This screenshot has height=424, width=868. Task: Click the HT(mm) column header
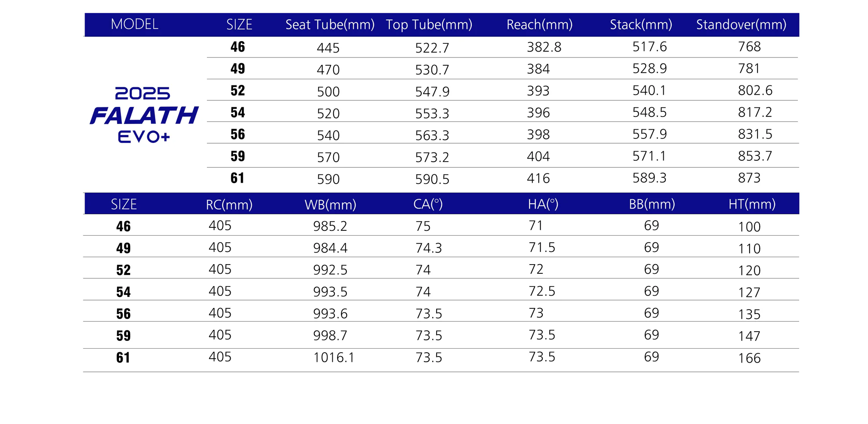(x=752, y=204)
